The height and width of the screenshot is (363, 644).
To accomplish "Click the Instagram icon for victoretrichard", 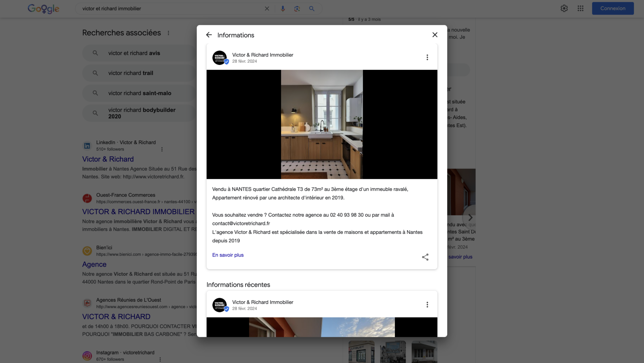I will pos(87,356).
